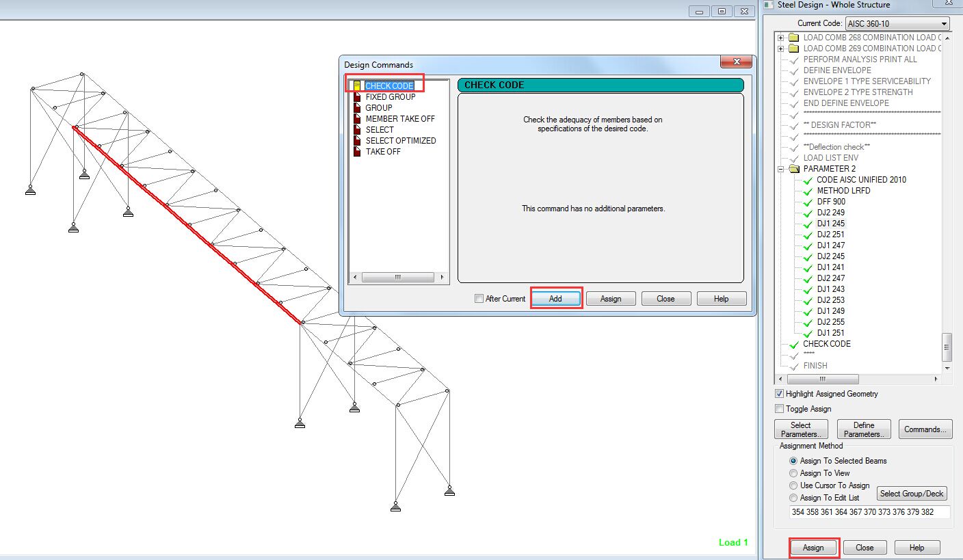Click green checkmark beside METHOD LRFD
Viewport: 963px width, 560px height.
(x=807, y=191)
